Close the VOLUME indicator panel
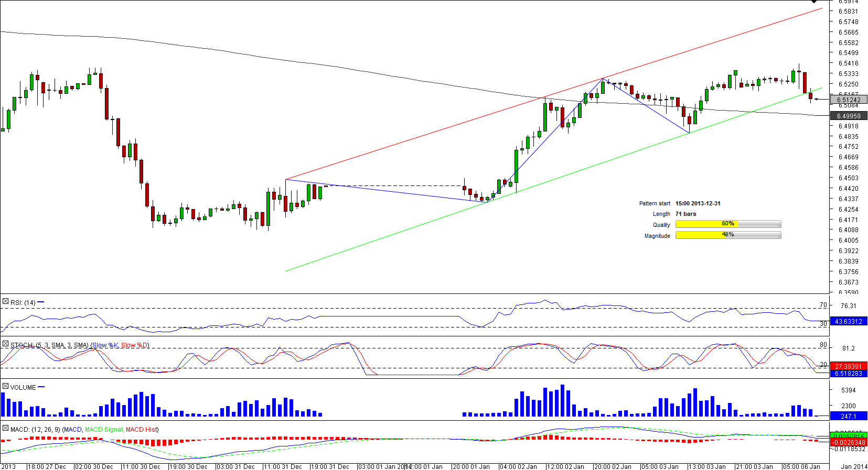The width and height of the screenshot is (868, 470). click(5, 387)
